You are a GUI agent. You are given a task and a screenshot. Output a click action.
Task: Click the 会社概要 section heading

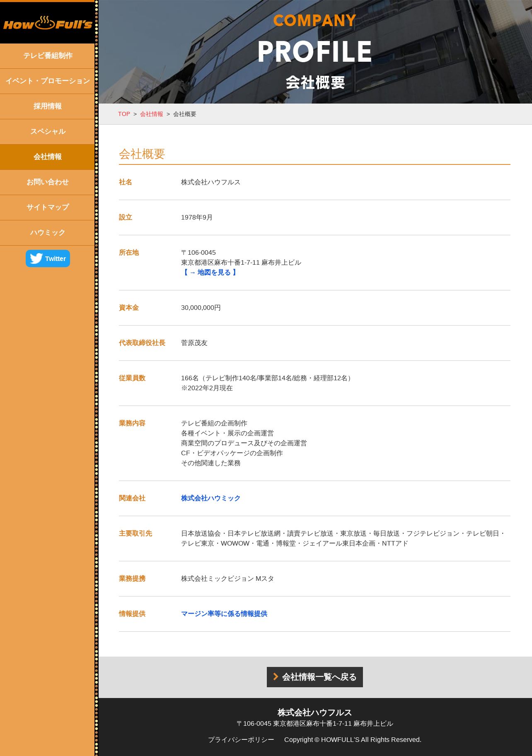142,154
